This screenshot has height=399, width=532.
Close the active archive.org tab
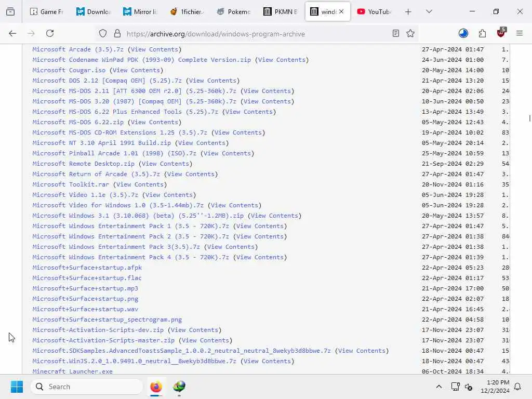[x=341, y=11]
